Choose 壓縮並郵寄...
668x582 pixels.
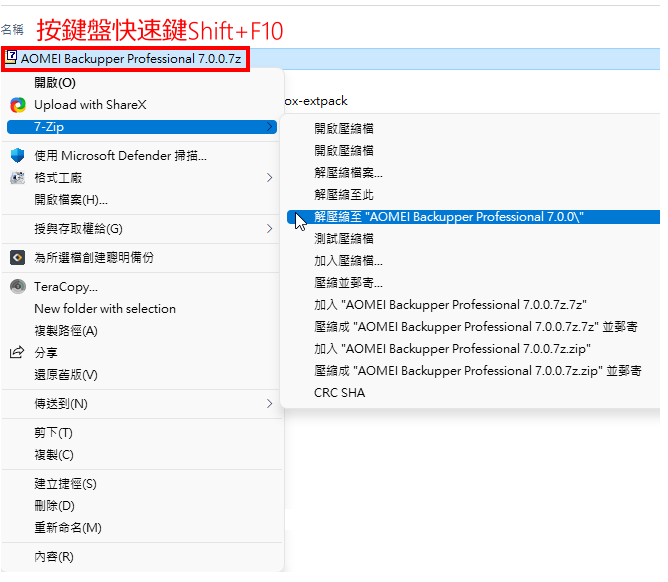348,282
